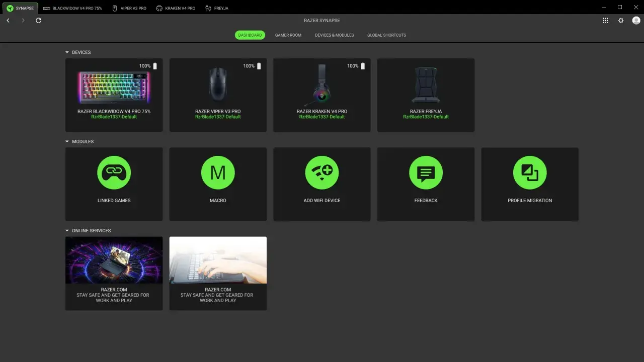Select the Razer Freyja cushion image
Viewport: 644px width, 362px height.
[426, 85]
